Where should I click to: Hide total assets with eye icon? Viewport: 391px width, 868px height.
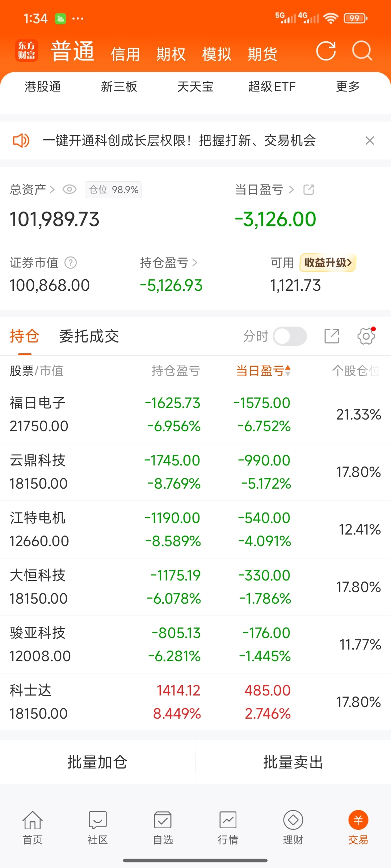pos(70,190)
